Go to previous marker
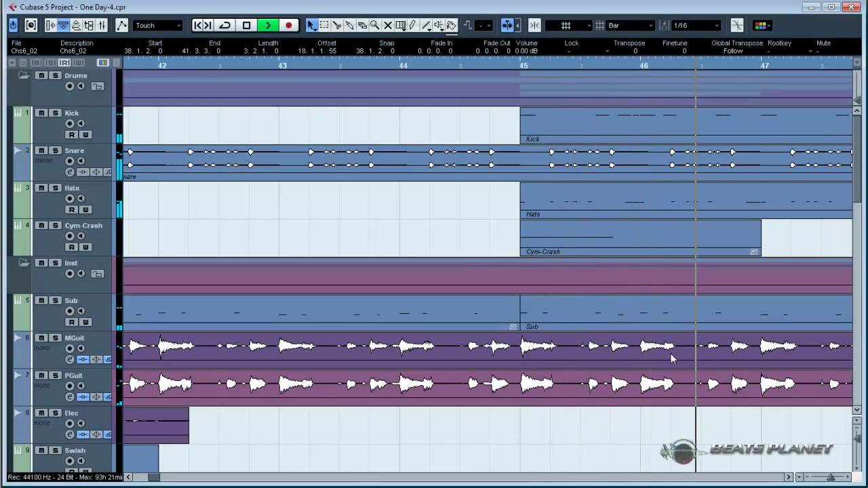Viewport: 868px width, 488px height. click(x=197, y=25)
